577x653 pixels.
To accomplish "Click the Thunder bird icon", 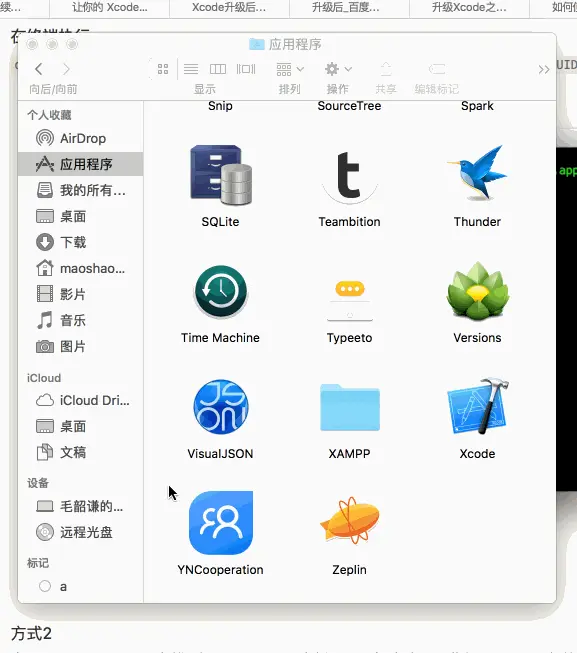I will 477,174.
